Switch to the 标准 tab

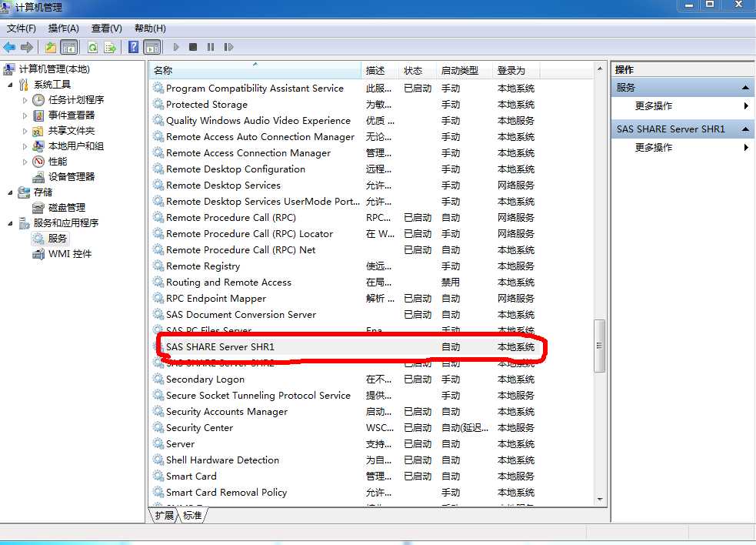point(192,516)
